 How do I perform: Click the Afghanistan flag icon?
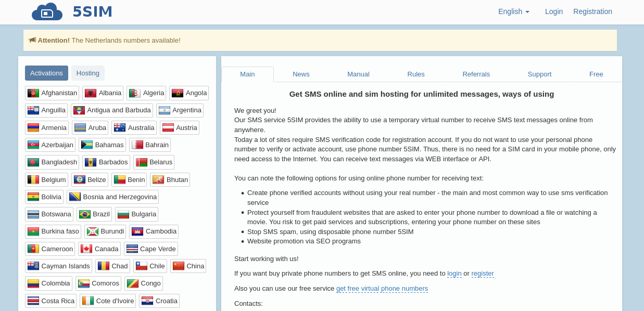click(x=33, y=93)
